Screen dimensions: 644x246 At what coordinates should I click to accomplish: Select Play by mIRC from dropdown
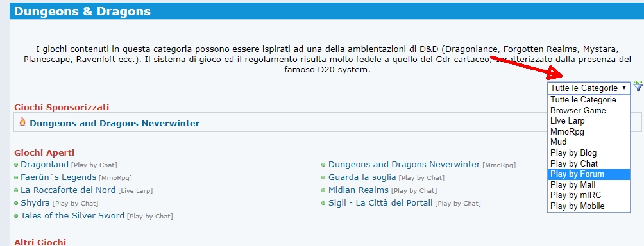point(589,195)
